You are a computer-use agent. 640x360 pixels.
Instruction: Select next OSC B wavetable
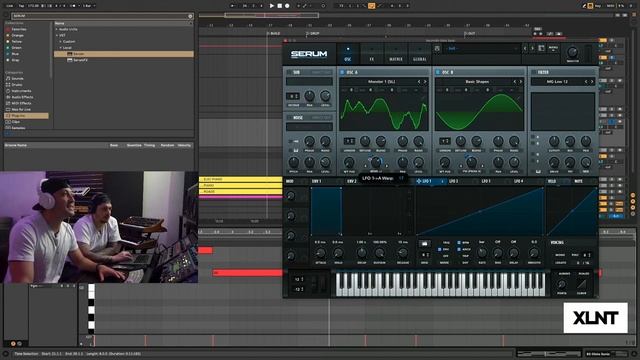pos(521,82)
